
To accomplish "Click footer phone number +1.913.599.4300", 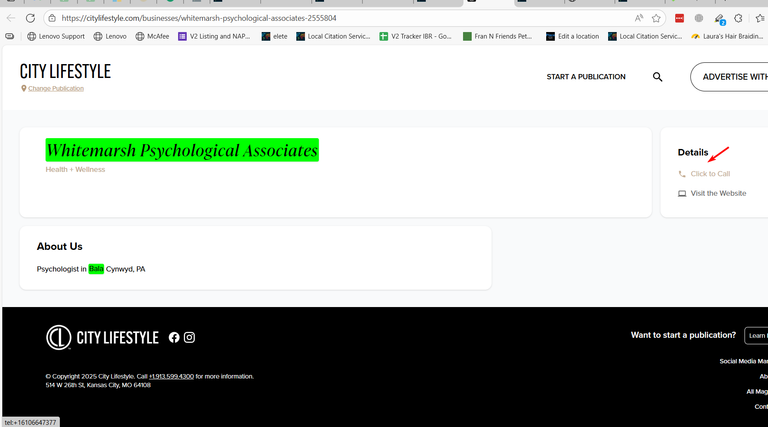I will point(171,377).
